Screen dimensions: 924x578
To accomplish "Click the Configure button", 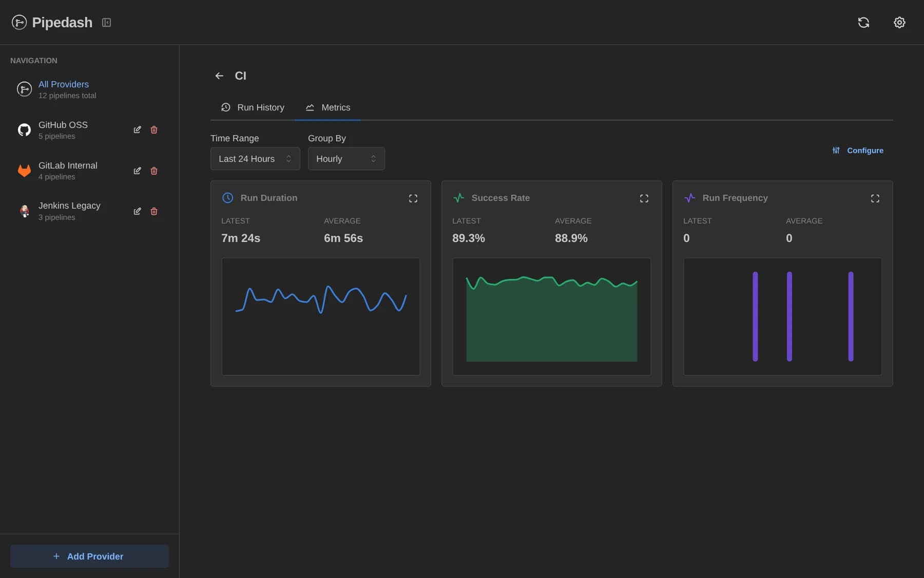I will click(858, 151).
